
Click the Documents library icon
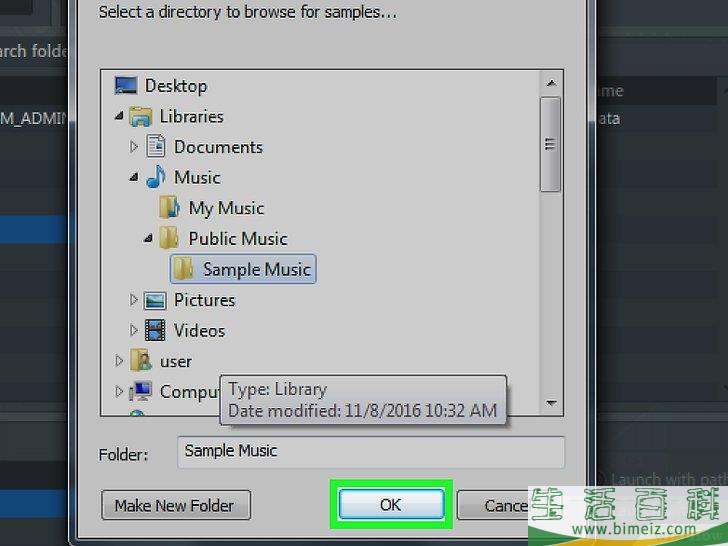(x=156, y=147)
